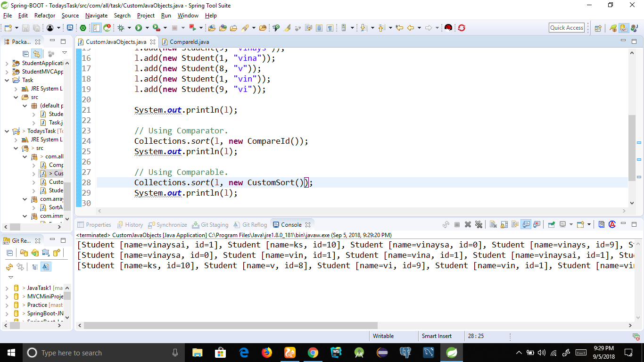
Task: Open the Debug button dropdown arrow
Action: pos(129,28)
